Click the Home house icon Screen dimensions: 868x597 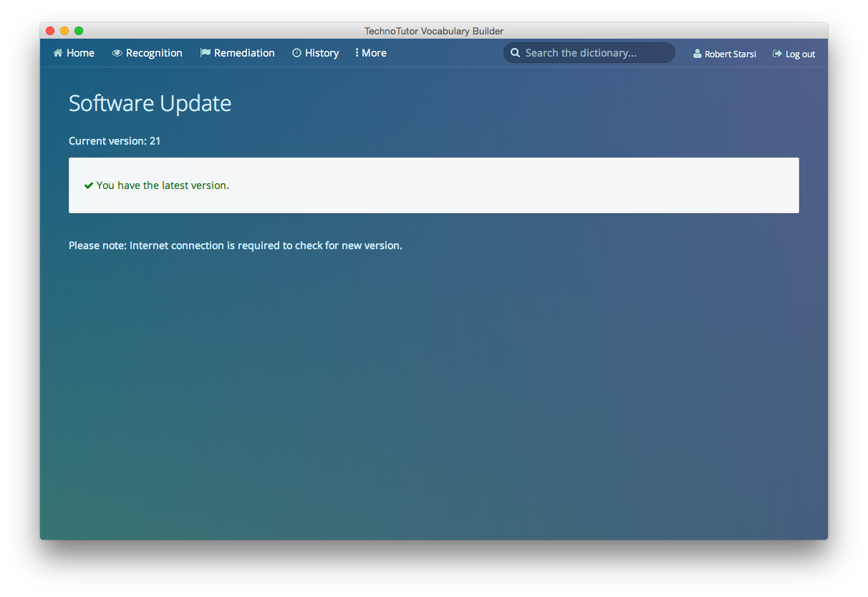(x=58, y=52)
